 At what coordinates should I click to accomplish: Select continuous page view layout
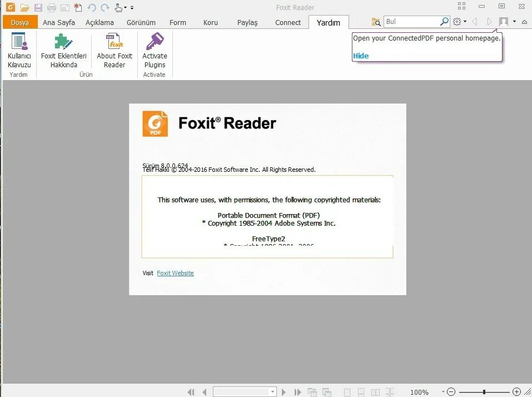pos(361,392)
